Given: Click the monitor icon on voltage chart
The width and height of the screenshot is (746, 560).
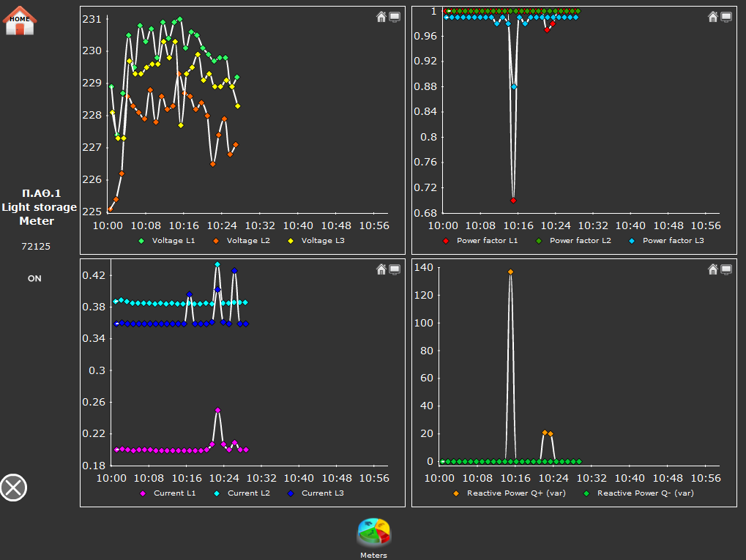Looking at the screenshot, I should [395, 17].
